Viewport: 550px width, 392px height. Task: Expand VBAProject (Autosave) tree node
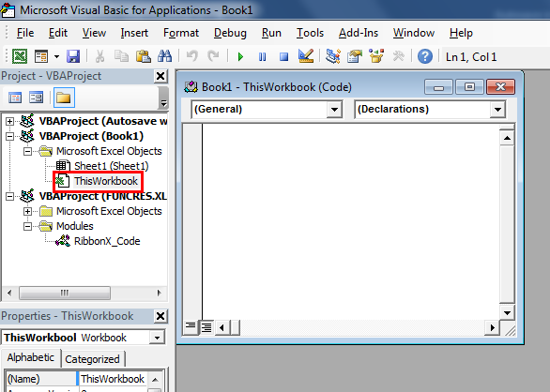click(x=9, y=121)
